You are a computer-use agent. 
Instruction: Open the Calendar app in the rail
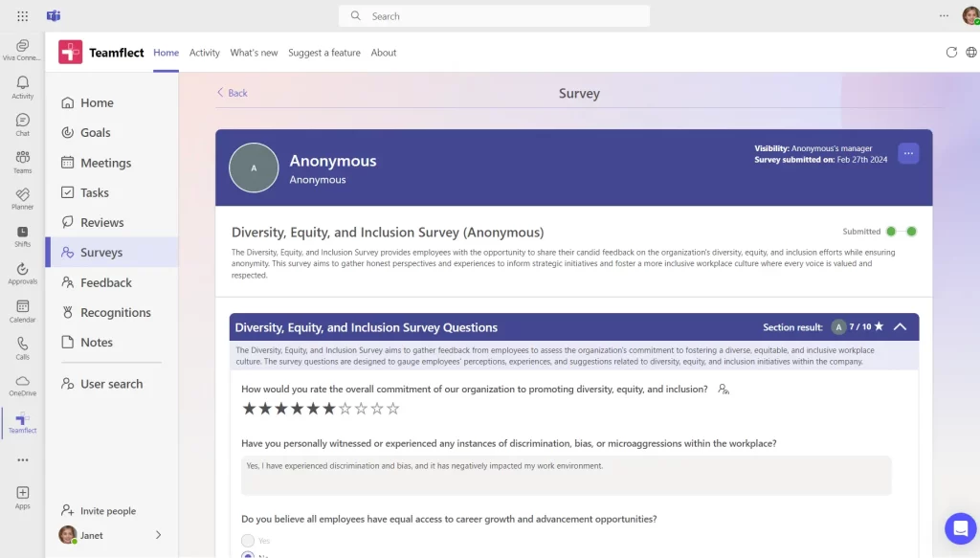coord(23,311)
